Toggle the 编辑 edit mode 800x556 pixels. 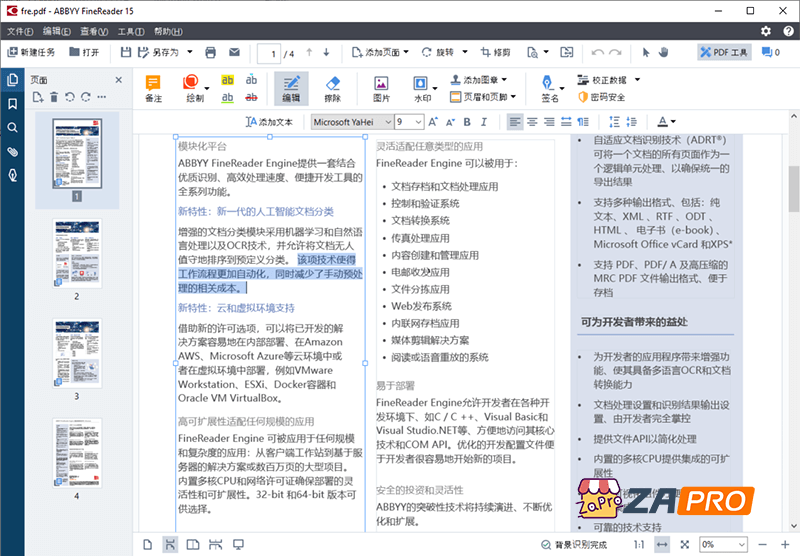click(x=290, y=88)
